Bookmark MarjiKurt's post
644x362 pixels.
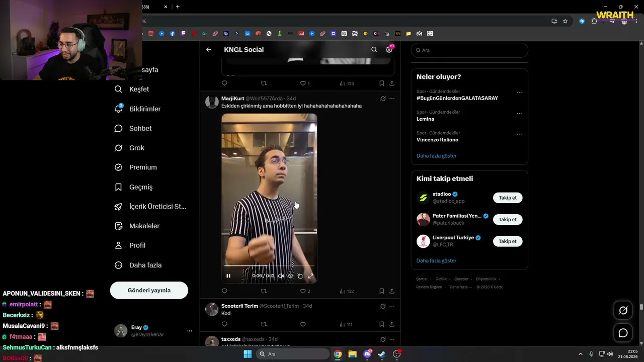click(382, 291)
